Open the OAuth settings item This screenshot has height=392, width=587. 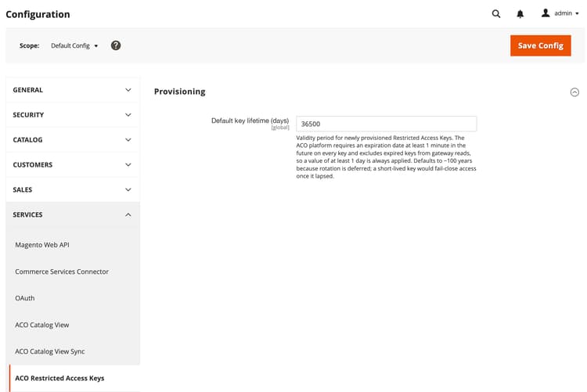[x=25, y=298]
